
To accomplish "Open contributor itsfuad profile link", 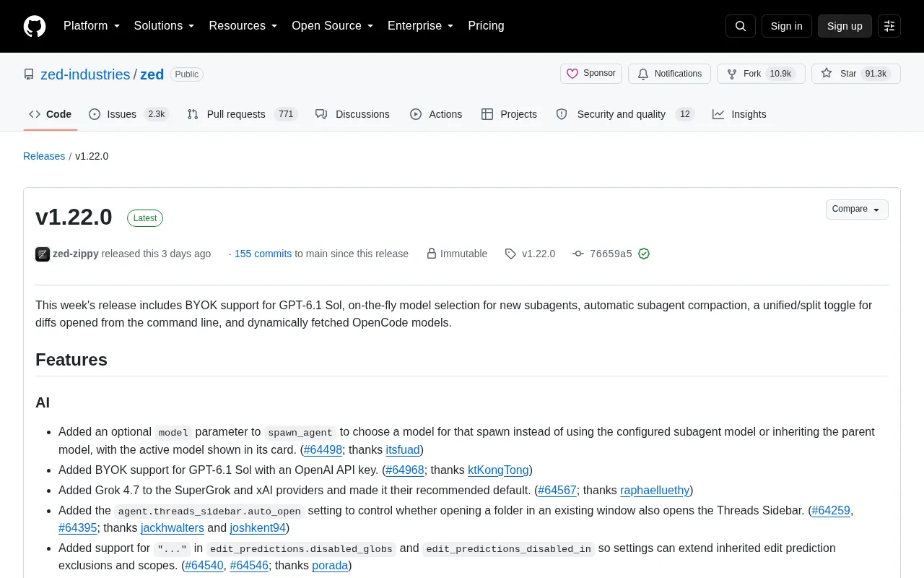I will tap(403, 450).
